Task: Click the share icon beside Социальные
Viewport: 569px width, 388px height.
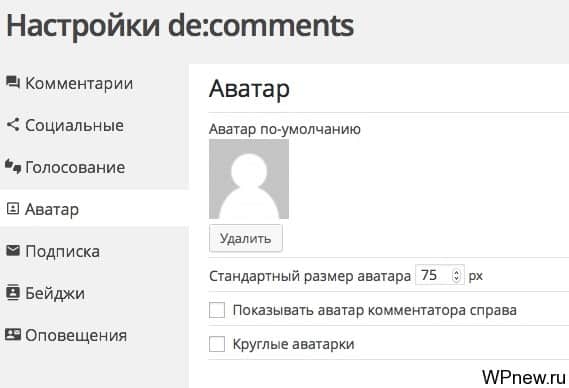Action: click(13, 124)
